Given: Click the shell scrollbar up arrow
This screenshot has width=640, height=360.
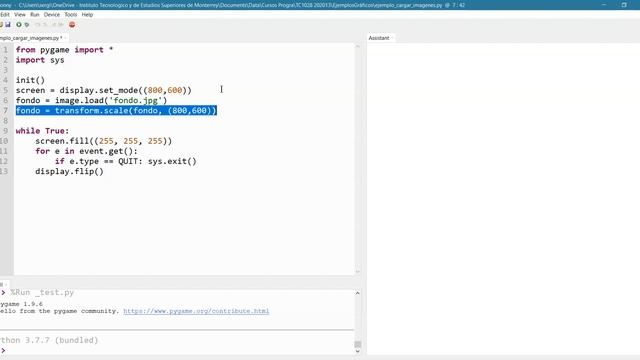Looking at the screenshot, I should [358, 293].
